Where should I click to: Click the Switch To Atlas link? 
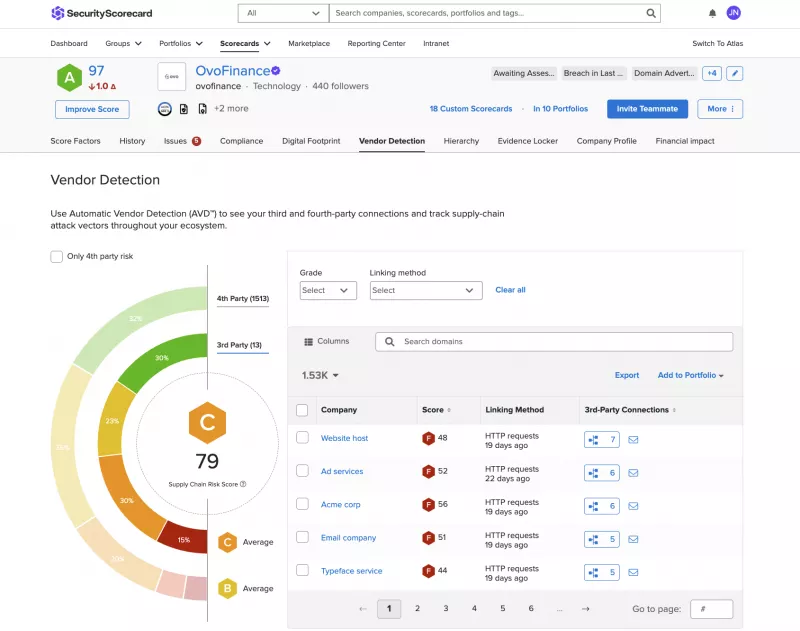pos(717,43)
